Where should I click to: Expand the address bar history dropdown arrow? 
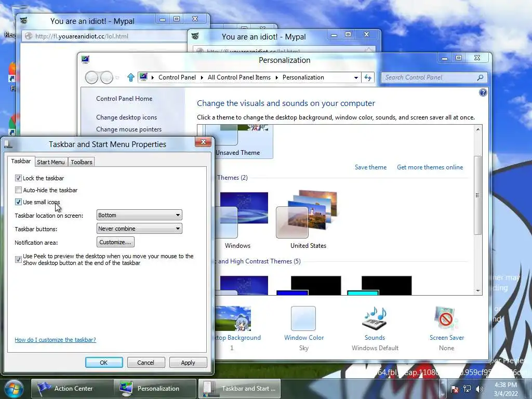356,78
